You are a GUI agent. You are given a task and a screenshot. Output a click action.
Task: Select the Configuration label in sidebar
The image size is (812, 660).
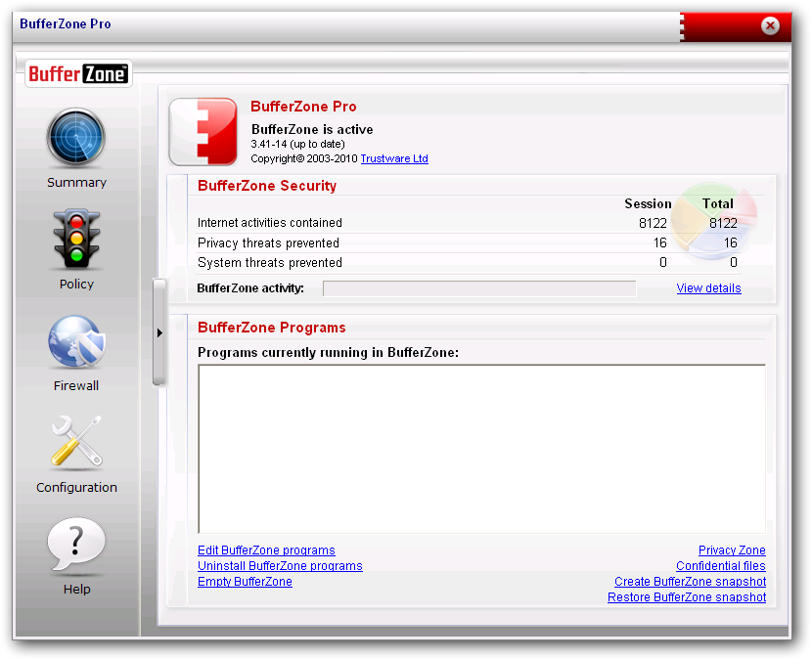[x=76, y=488]
